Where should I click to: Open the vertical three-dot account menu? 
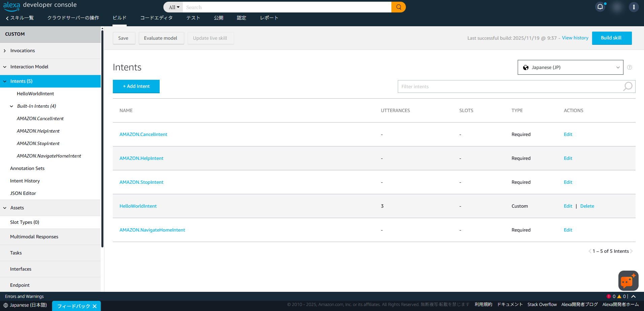tap(634, 7)
